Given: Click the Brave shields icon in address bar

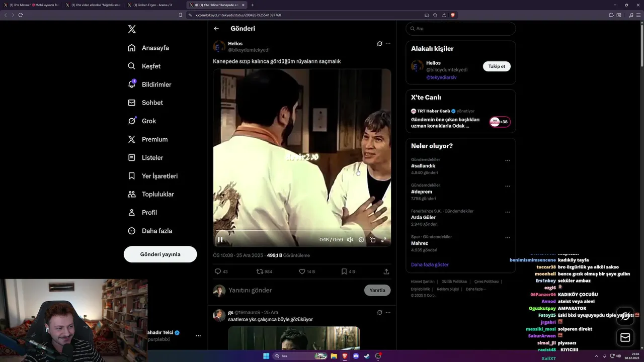Looking at the screenshot, I should pos(453,15).
